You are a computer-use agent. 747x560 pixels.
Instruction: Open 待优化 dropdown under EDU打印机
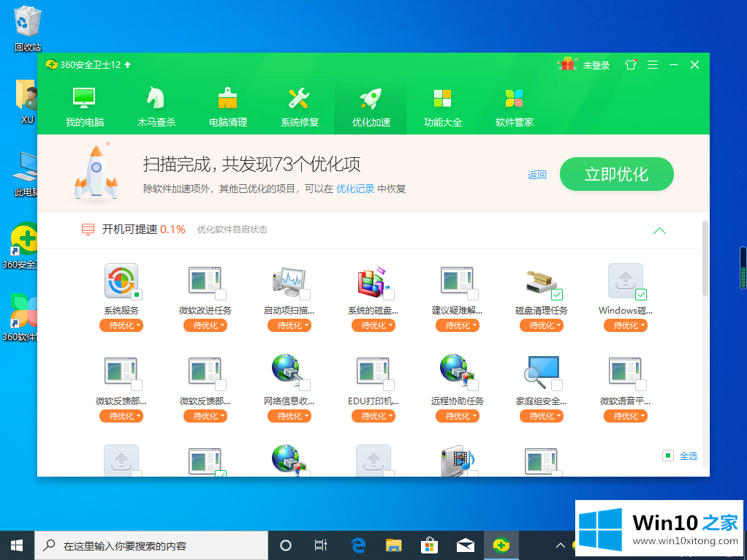373,416
